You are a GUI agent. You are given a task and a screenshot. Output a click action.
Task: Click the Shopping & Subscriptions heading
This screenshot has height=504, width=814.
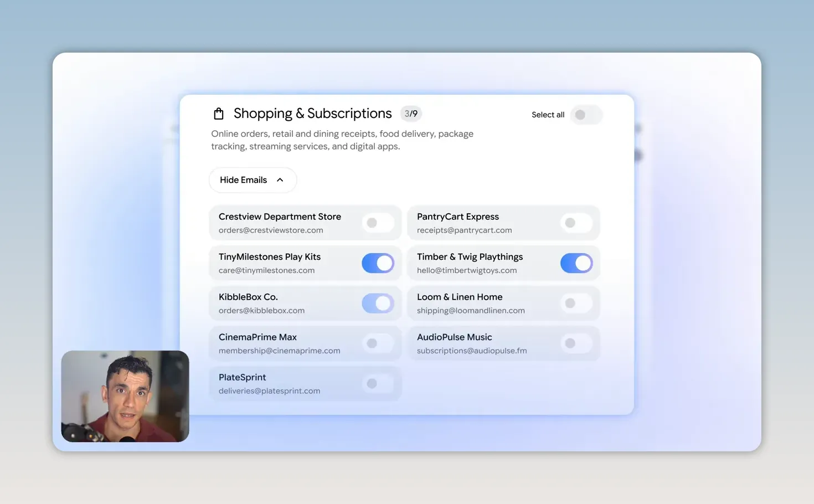click(312, 114)
